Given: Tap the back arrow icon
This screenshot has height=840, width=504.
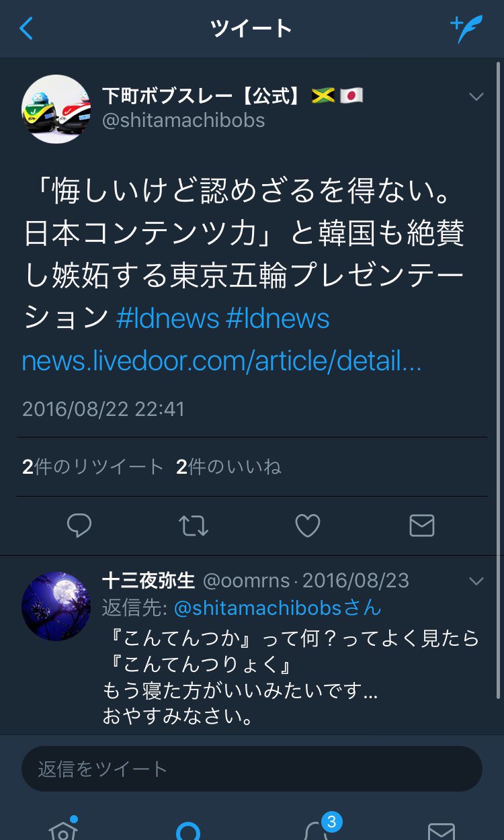Looking at the screenshot, I should pos(26,28).
